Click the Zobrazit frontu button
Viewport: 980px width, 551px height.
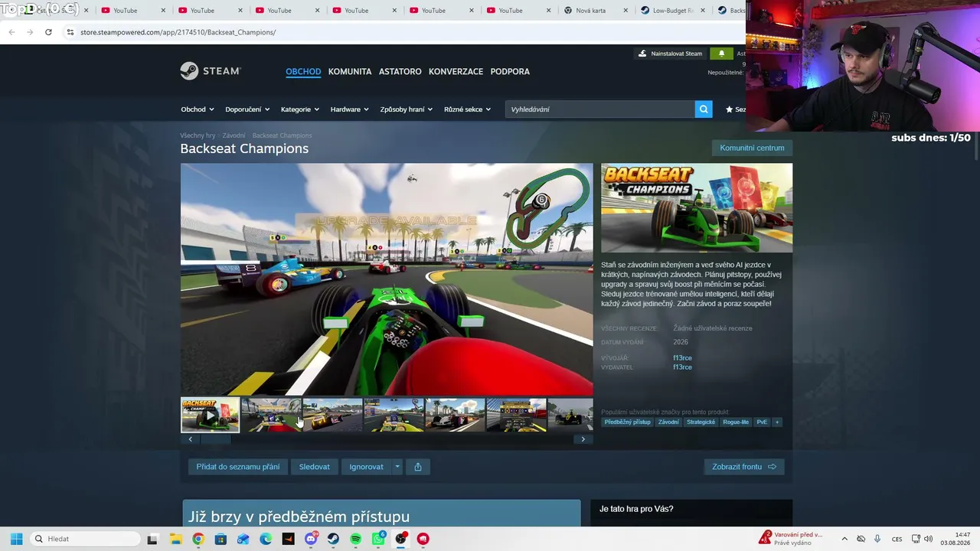744,467
